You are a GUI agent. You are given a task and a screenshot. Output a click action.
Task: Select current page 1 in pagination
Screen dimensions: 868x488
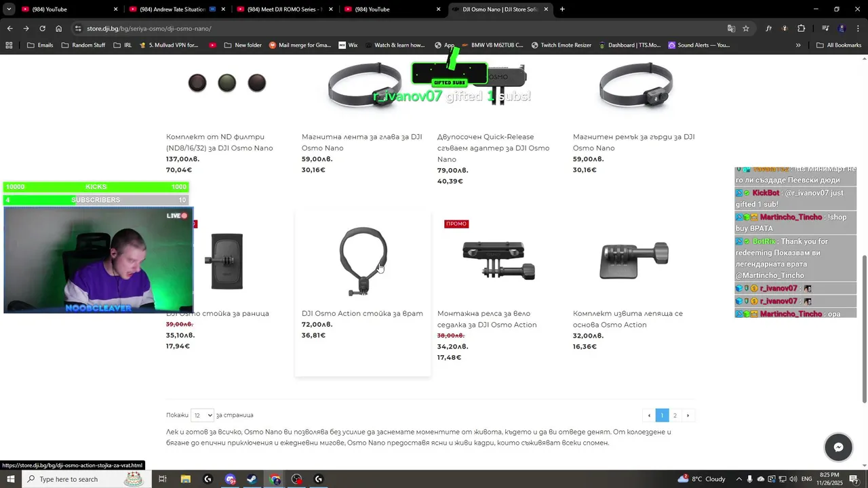(662, 415)
